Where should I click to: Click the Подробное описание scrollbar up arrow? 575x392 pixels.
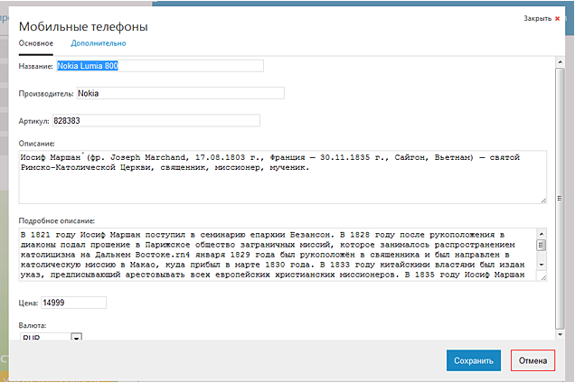542,233
